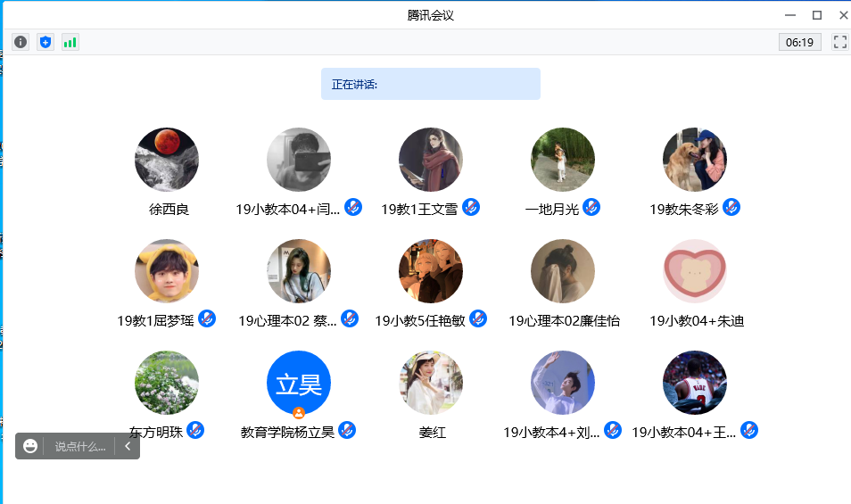Click microphone icon beside 一地月光
This screenshot has width=851, height=504.
coord(591,207)
